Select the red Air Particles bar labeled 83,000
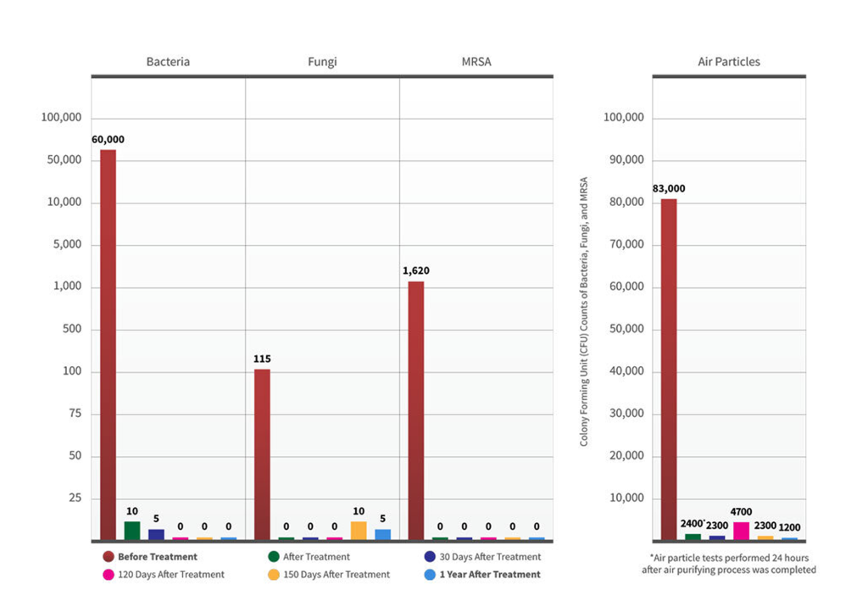 pos(669,369)
